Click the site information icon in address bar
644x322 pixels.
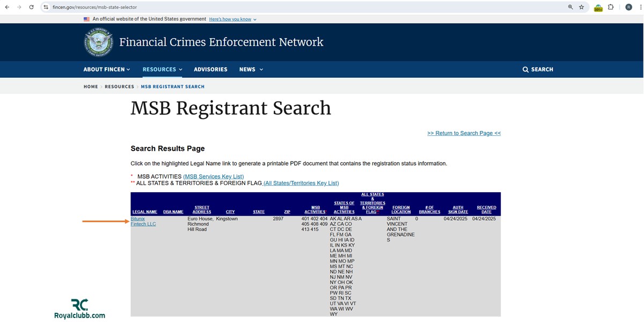46,7
